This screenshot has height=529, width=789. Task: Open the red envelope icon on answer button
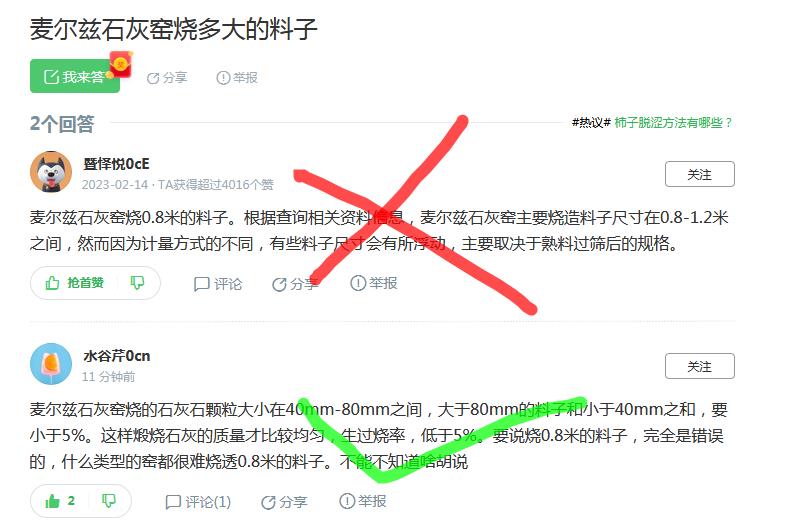coord(121,64)
